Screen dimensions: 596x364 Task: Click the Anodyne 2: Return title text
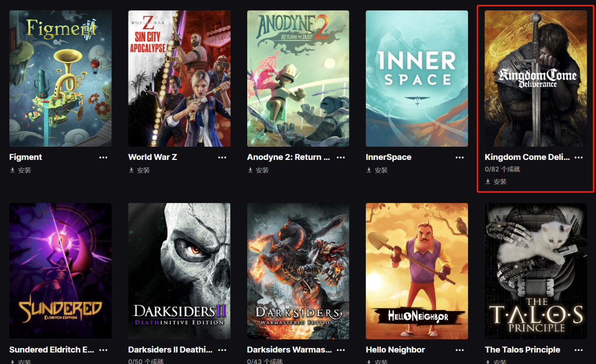pos(289,157)
